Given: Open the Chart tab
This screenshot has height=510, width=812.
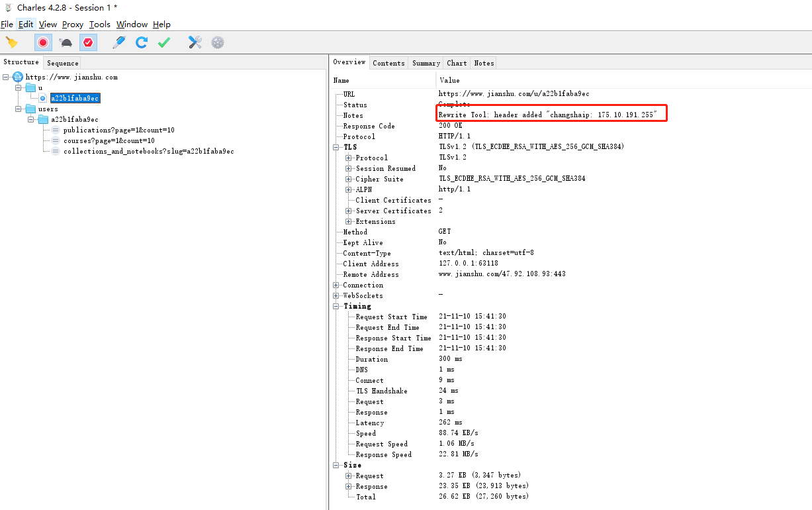Looking at the screenshot, I should [457, 63].
